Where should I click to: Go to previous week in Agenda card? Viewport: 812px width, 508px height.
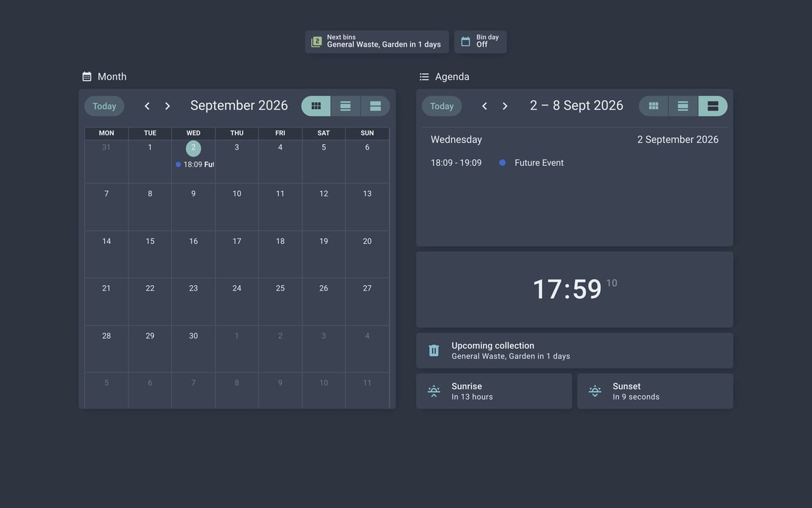click(484, 106)
